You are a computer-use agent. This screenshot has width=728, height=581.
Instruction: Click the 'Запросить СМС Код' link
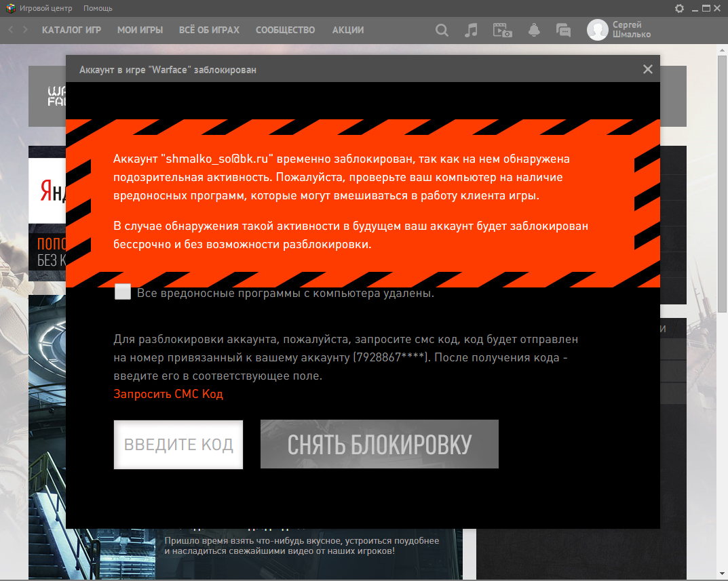(x=168, y=394)
